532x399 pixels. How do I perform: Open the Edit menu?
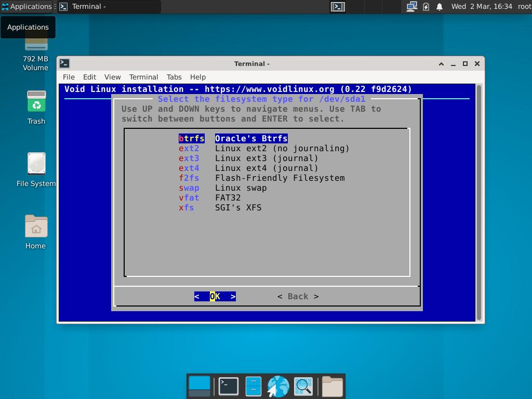89,77
